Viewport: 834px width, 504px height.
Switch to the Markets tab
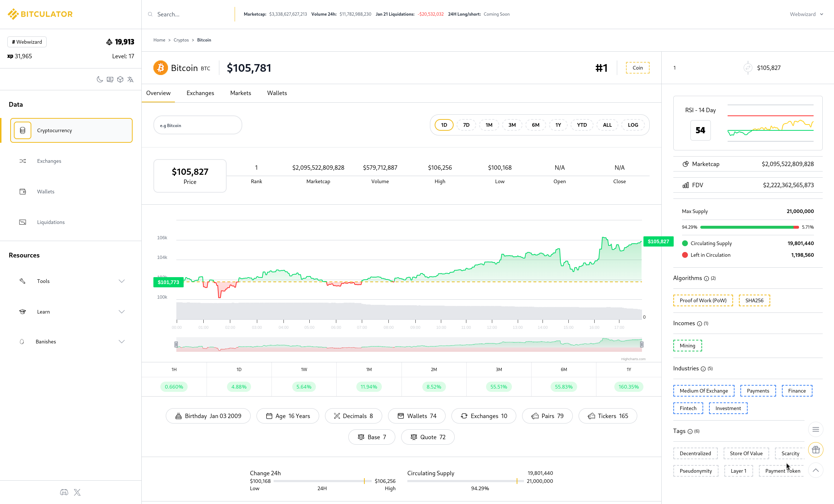coord(240,93)
